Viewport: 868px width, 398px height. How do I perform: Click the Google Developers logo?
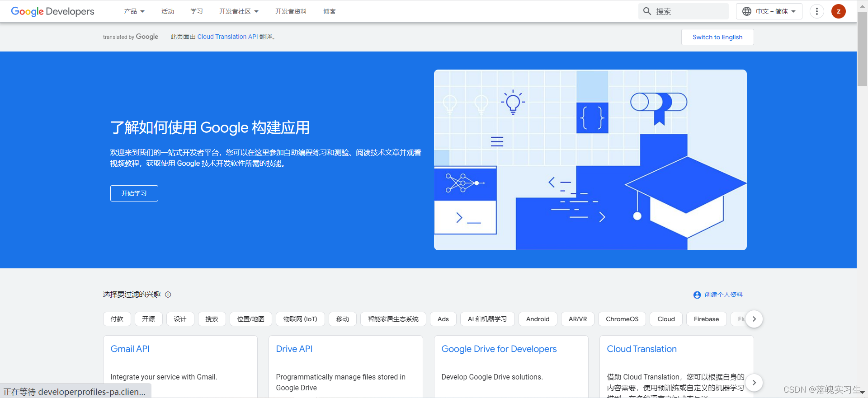52,11
